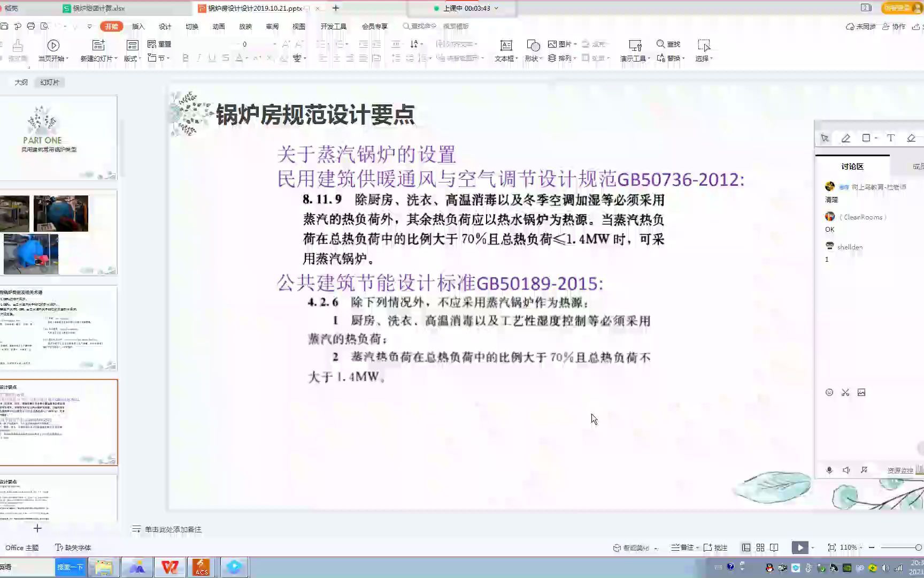Select pointer tool in annotation toolbar
Image resolution: width=924 pixels, height=578 pixels.
825,138
